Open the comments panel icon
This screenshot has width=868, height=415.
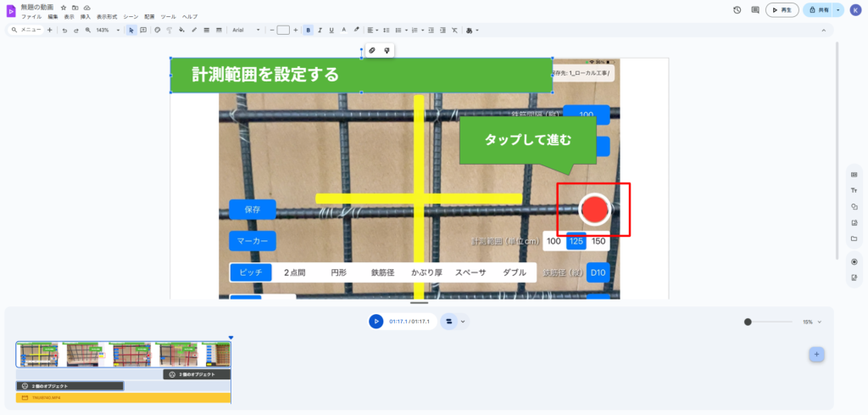pos(754,9)
